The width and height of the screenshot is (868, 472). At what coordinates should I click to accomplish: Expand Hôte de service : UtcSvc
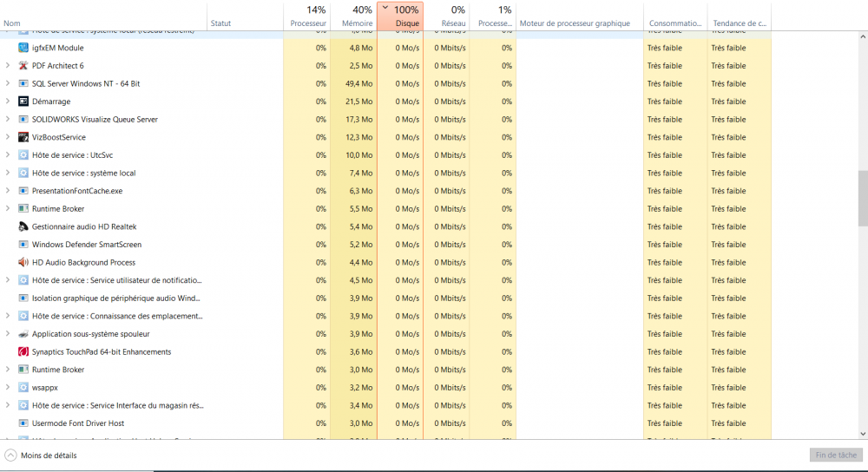point(7,155)
